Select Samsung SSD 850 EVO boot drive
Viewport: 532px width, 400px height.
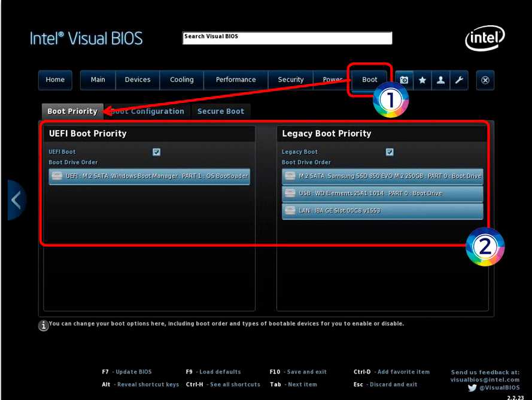click(x=382, y=176)
